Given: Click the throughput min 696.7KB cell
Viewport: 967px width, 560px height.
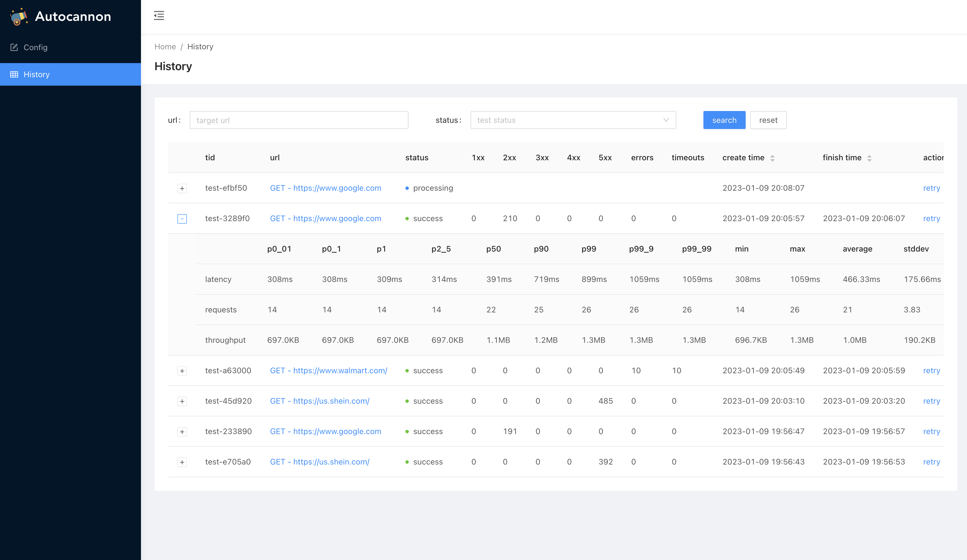Looking at the screenshot, I should coord(751,340).
